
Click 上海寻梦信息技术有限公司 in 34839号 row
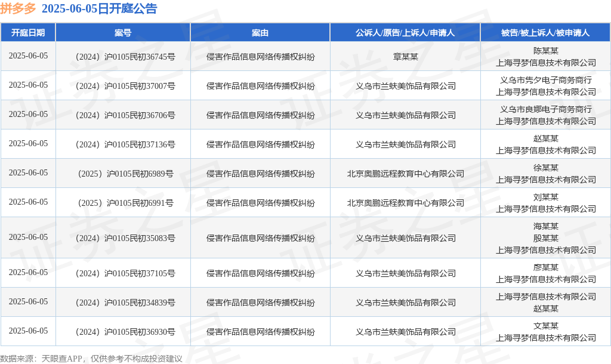(x=545, y=297)
